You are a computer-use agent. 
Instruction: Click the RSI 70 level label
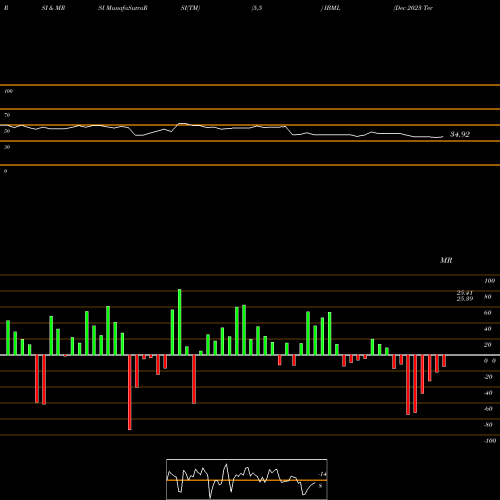pos(7,115)
